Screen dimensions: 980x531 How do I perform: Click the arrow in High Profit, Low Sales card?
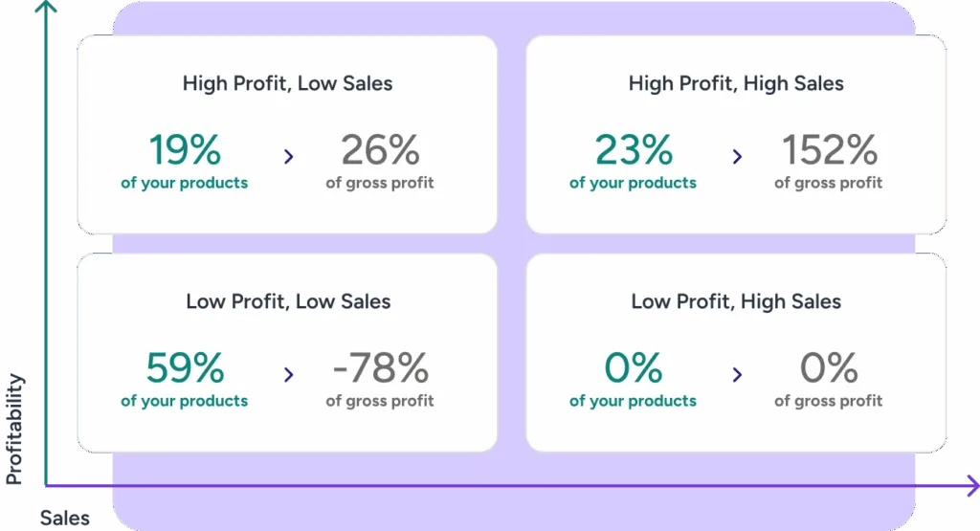289,157
